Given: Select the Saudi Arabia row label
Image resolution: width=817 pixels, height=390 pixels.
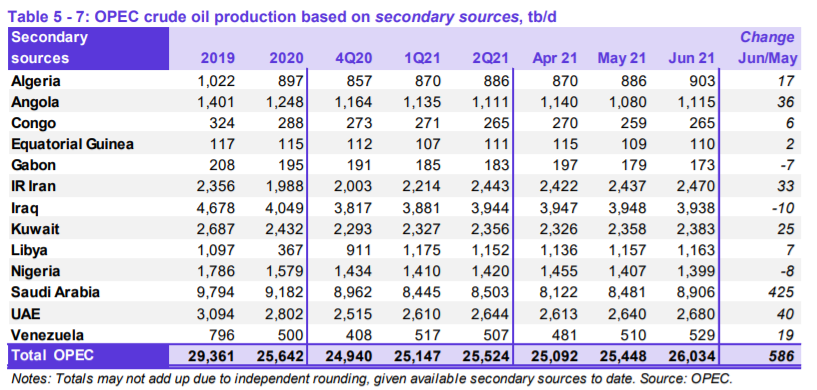Looking at the screenshot, I should [x=55, y=292].
